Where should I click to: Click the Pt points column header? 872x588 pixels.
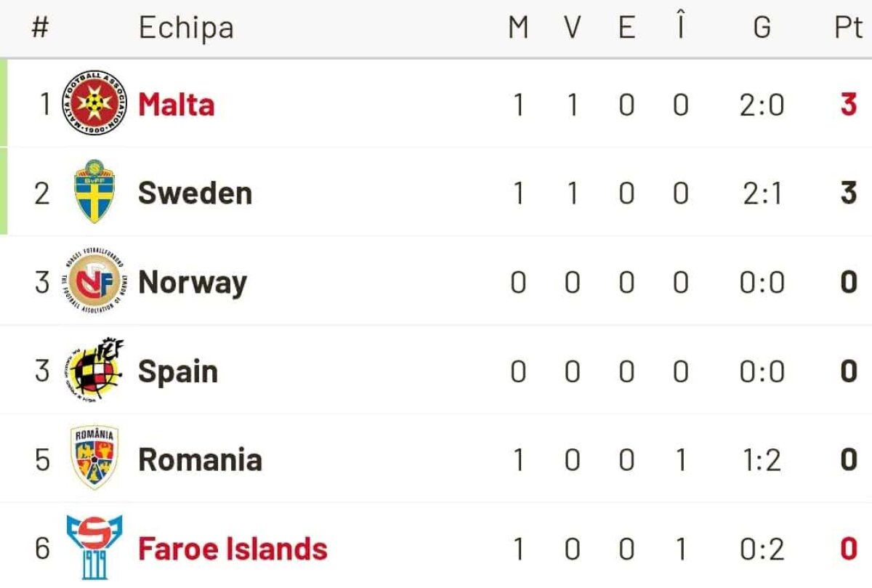847,28
